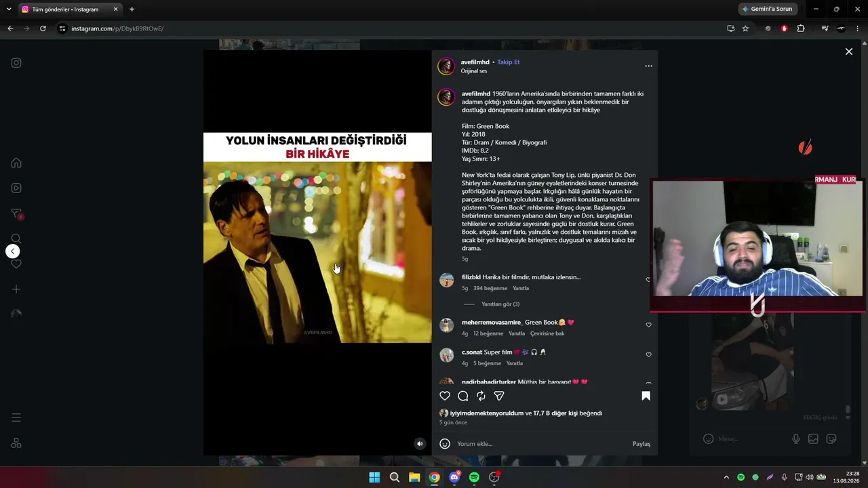Open the Chrome extensions puzzle menu

801,28
